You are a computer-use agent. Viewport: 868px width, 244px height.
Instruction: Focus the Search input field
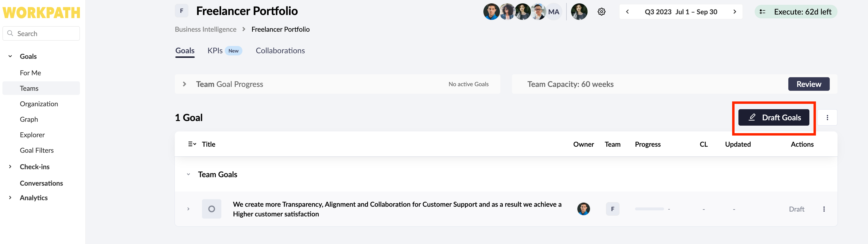41,33
